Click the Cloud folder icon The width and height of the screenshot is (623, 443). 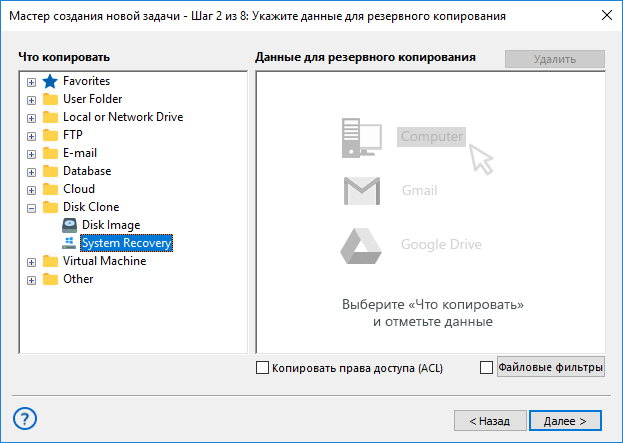pos(50,189)
